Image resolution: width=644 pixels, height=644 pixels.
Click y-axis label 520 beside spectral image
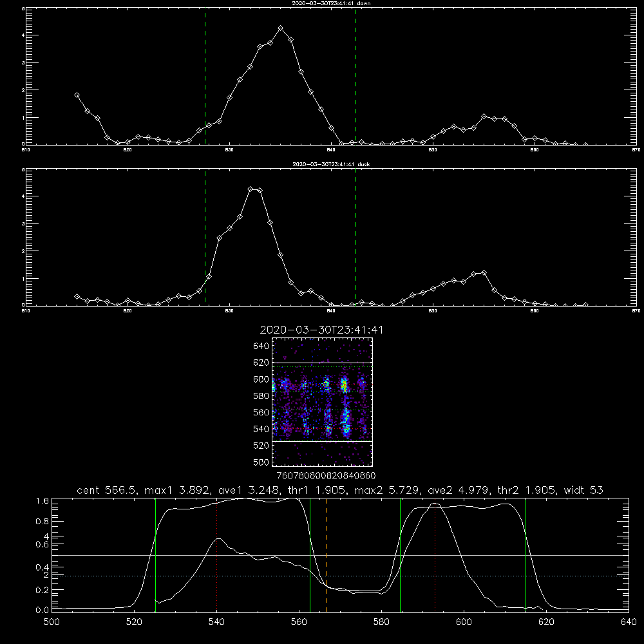261,446
